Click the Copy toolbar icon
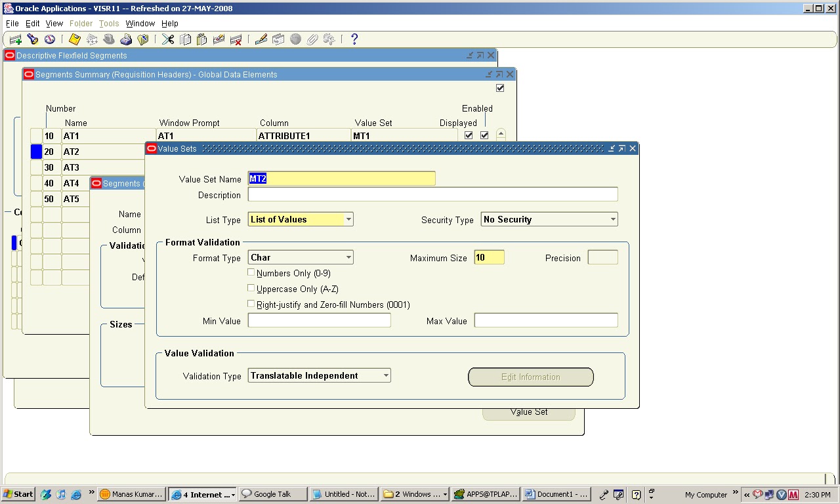This screenshot has width=840, height=504. point(186,39)
